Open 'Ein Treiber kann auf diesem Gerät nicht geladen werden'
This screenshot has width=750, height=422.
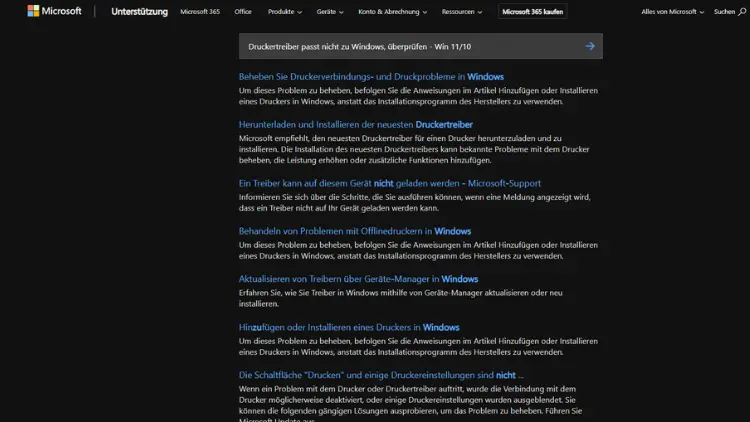(x=390, y=183)
